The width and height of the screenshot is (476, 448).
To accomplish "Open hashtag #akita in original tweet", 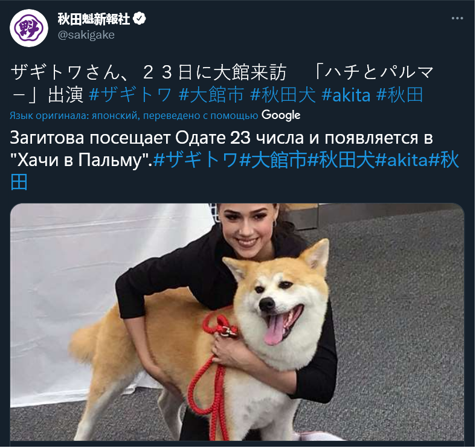I will [346, 94].
